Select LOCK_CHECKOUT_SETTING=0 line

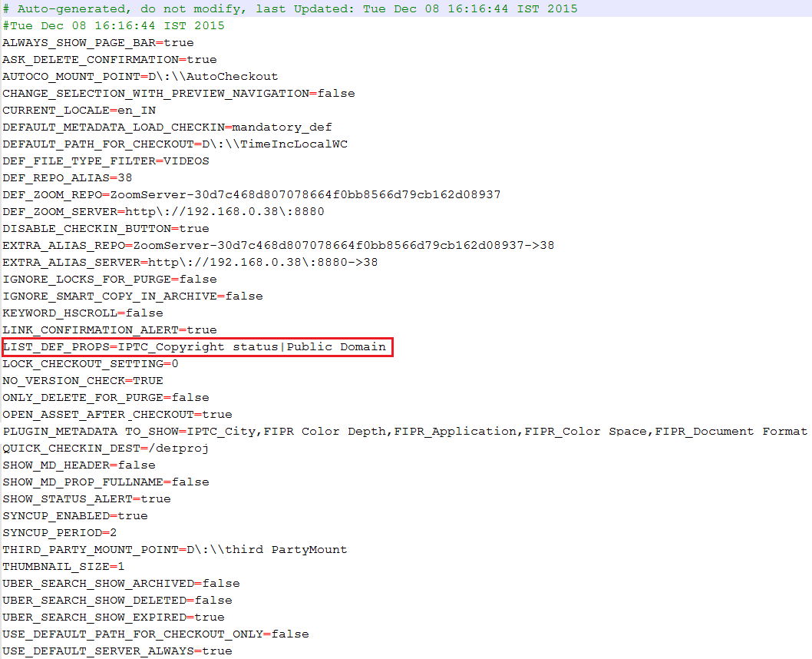click(90, 364)
